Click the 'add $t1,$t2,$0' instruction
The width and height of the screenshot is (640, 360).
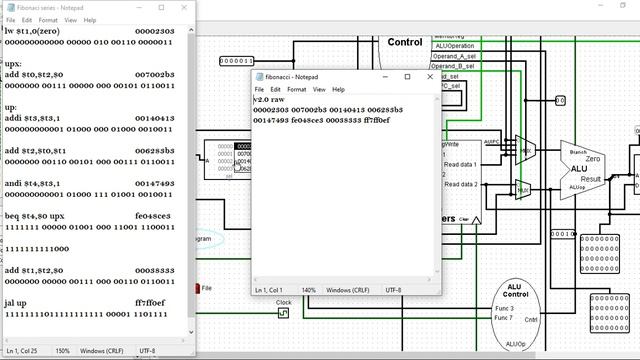[34, 271]
